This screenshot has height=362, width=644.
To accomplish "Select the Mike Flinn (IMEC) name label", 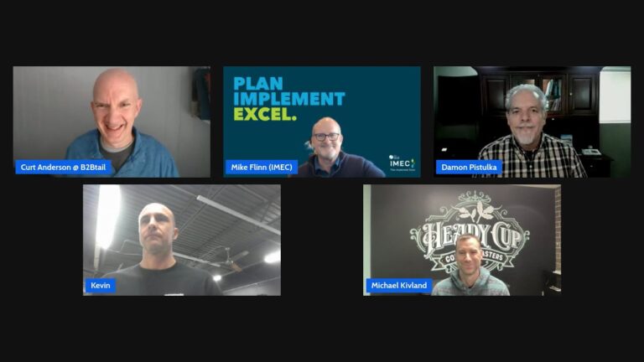I will (x=262, y=167).
